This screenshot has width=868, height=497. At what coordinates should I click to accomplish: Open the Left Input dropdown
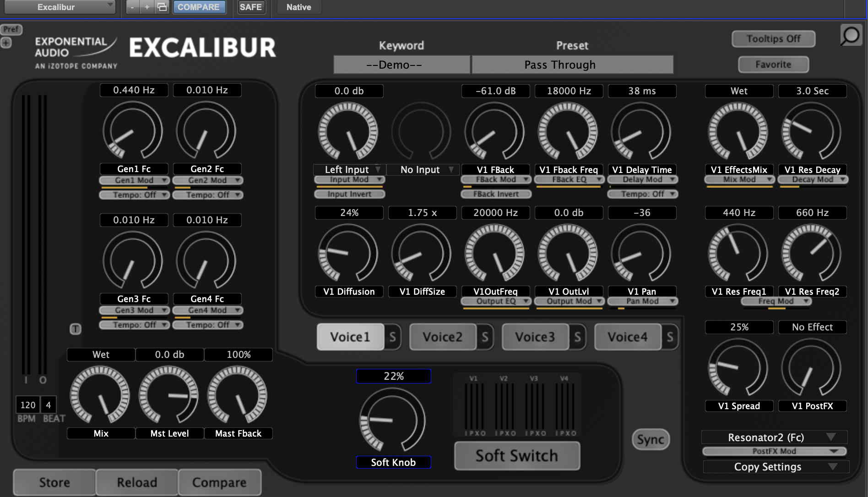pos(349,170)
